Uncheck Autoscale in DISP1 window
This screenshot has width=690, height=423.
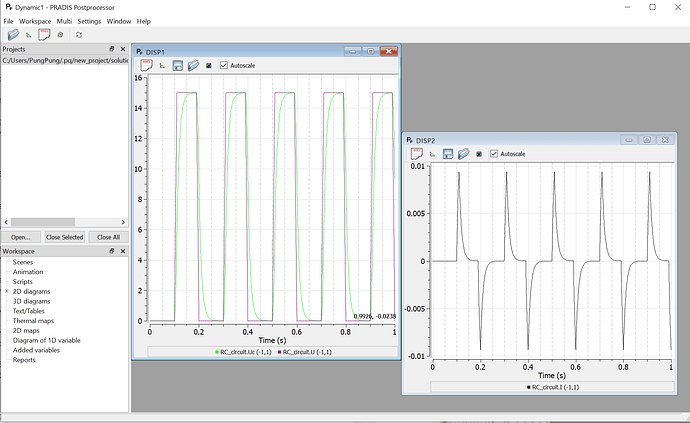coord(224,65)
